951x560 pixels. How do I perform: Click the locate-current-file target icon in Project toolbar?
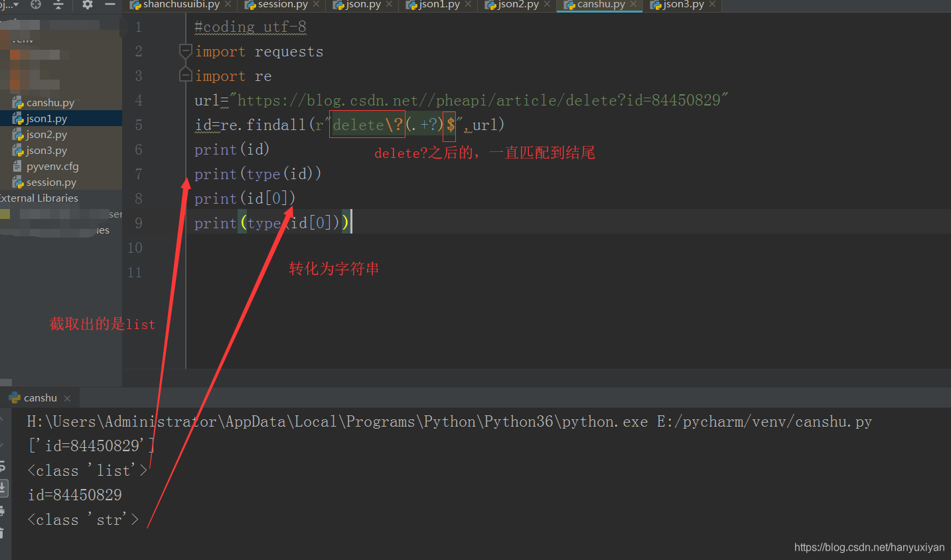[x=36, y=5]
